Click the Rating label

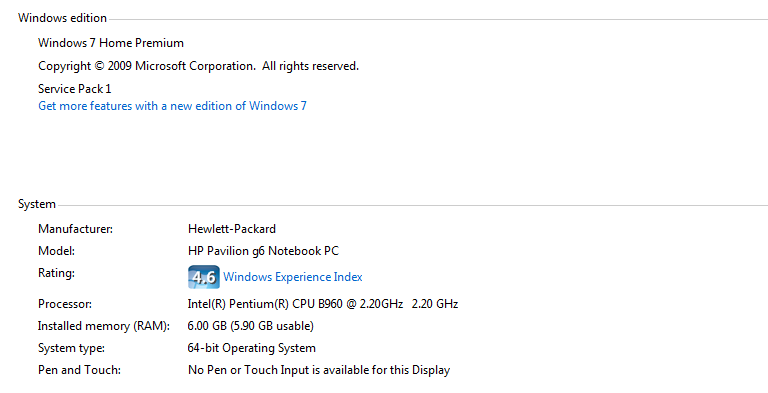(56, 273)
